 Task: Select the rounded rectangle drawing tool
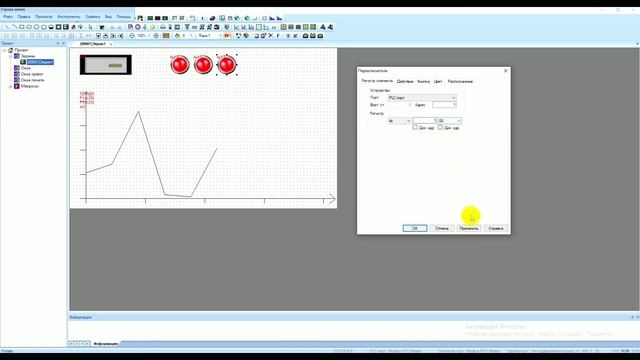click(29, 27)
